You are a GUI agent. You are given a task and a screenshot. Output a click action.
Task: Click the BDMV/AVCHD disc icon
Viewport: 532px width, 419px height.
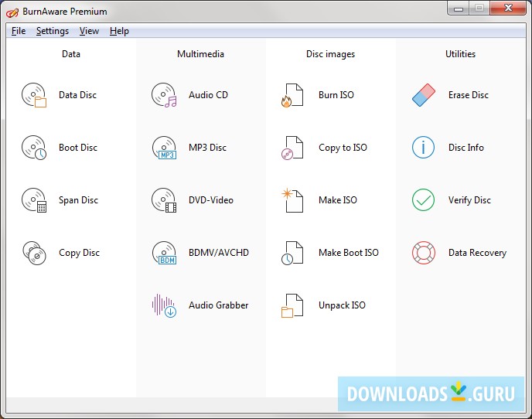164,253
